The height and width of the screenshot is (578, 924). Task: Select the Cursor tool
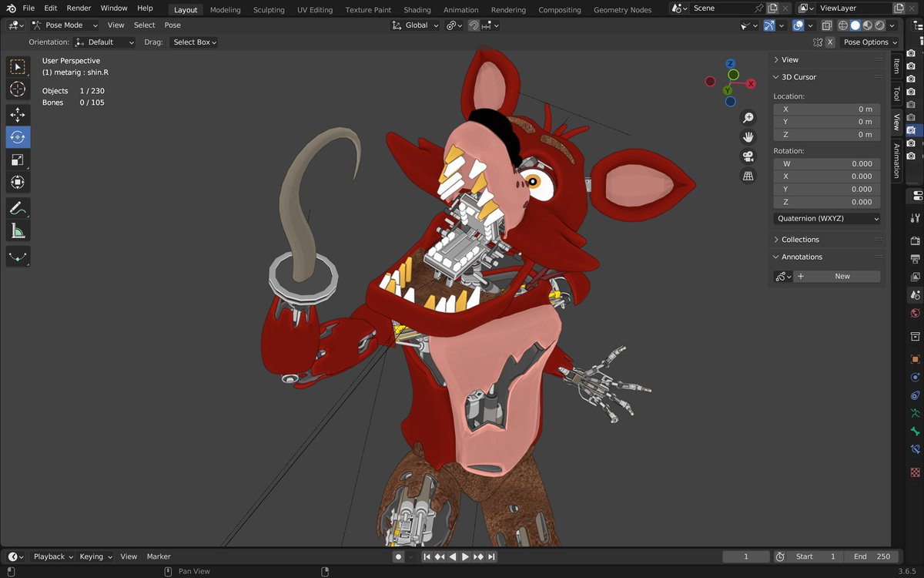18,90
